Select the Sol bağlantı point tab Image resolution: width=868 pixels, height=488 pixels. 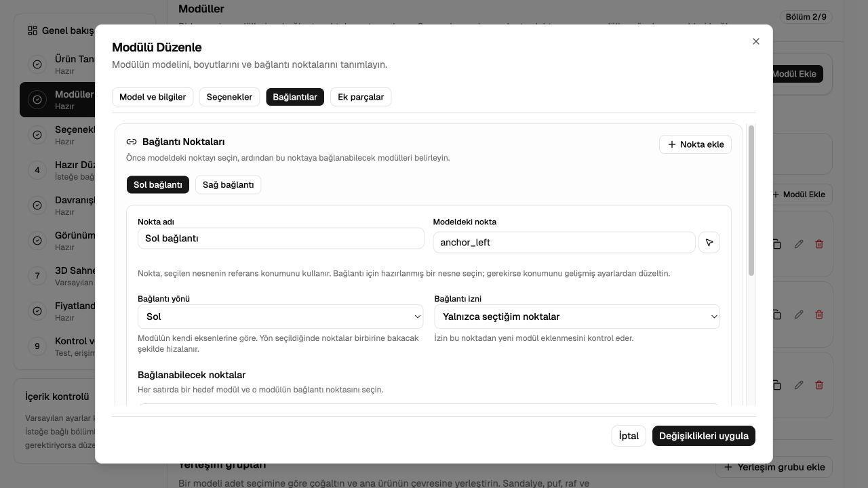(x=158, y=185)
